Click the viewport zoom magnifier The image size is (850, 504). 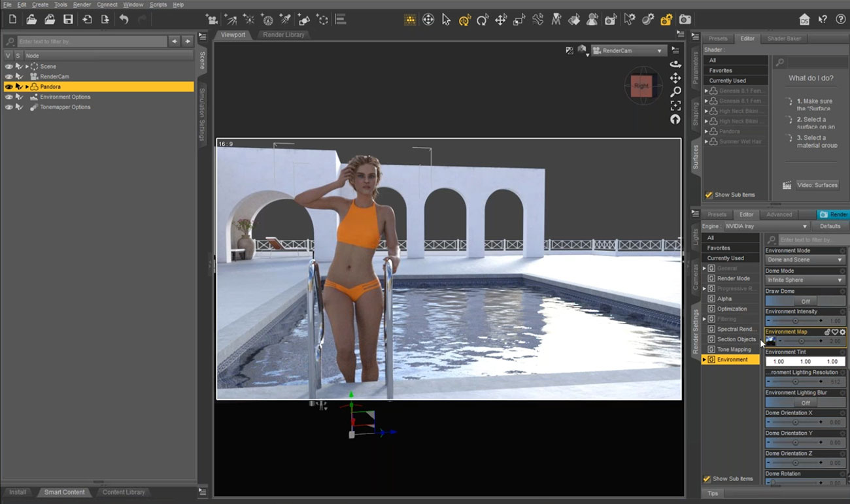[x=675, y=92]
